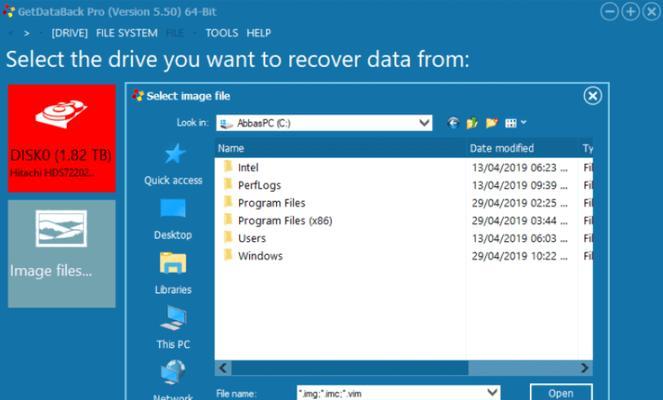Create a new folder with toolbar icon
The width and height of the screenshot is (663, 400).
(x=491, y=123)
